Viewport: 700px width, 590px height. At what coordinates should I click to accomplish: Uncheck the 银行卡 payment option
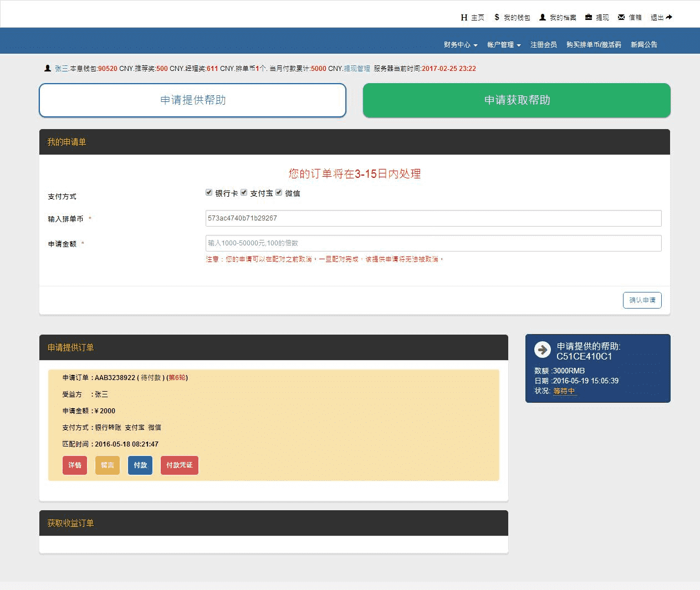pyautogui.click(x=209, y=192)
